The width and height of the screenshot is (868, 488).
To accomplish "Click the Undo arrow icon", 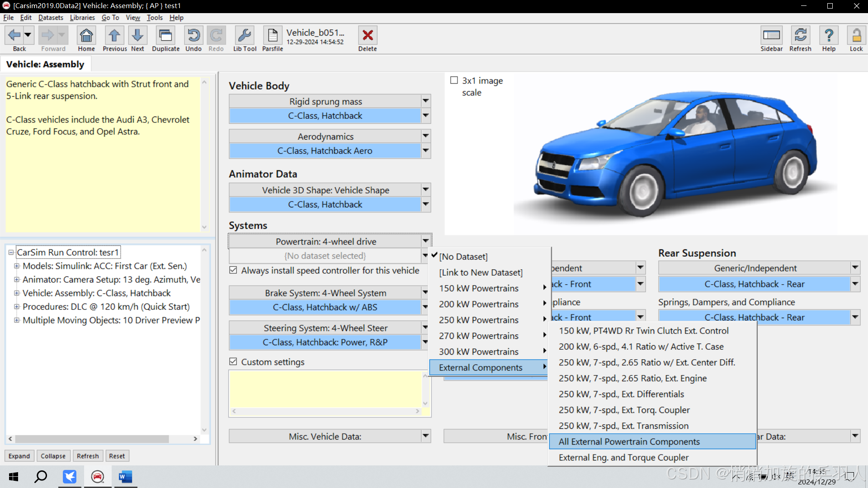I will (193, 35).
